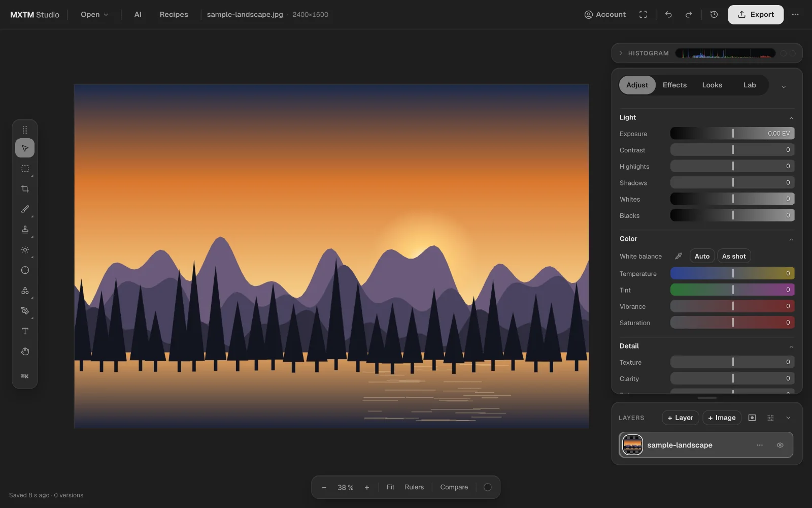Click the Export button
Image resolution: width=812 pixels, height=508 pixels.
pyautogui.click(x=756, y=14)
